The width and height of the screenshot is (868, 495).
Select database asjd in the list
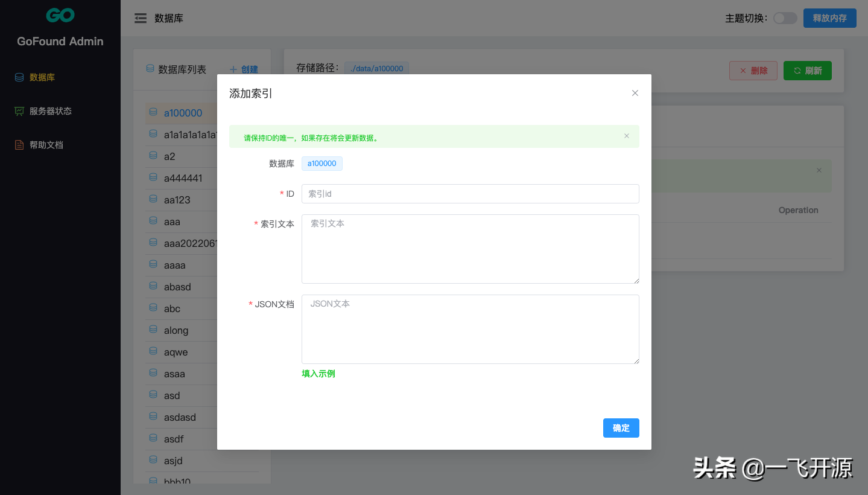tap(201, 461)
